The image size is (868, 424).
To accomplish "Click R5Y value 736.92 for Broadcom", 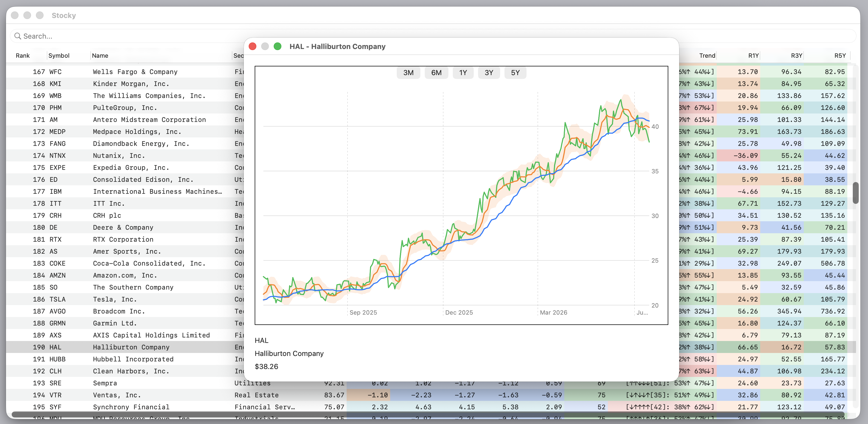I will click(x=833, y=311).
